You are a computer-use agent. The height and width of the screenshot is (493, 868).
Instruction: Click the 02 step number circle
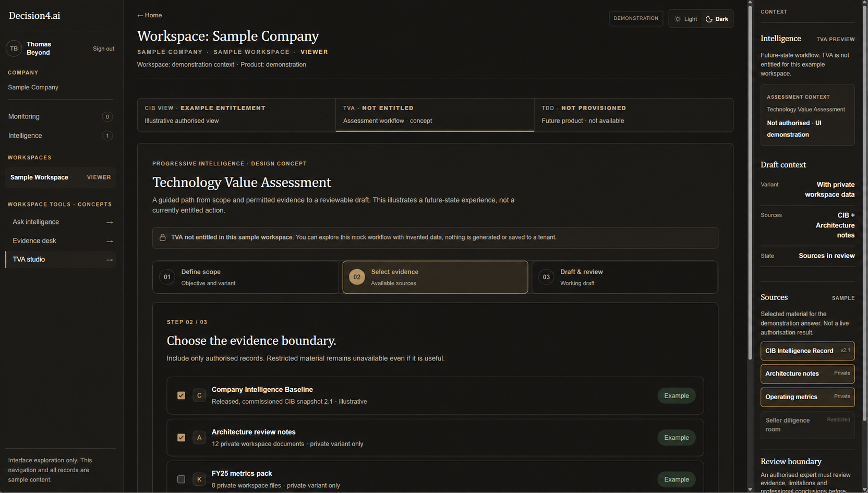click(x=357, y=277)
